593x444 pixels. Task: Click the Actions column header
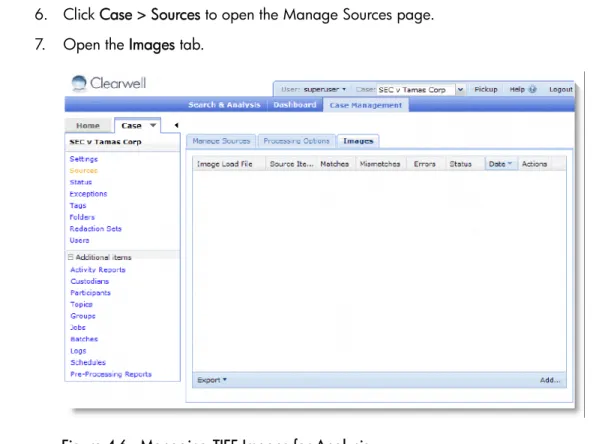(x=534, y=164)
